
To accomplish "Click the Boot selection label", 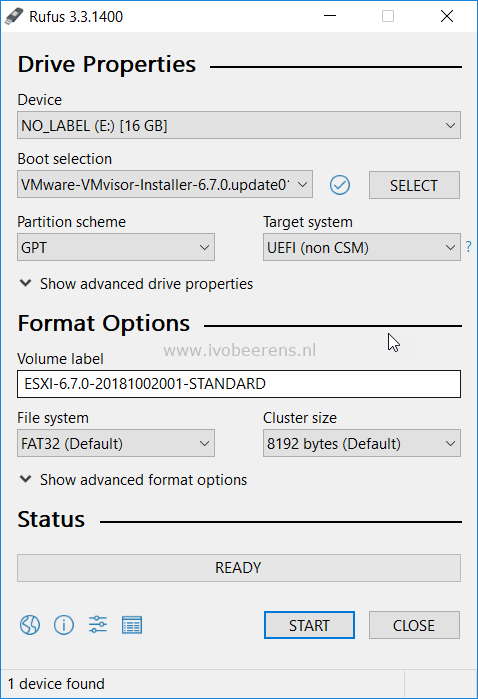I will (65, 159).
